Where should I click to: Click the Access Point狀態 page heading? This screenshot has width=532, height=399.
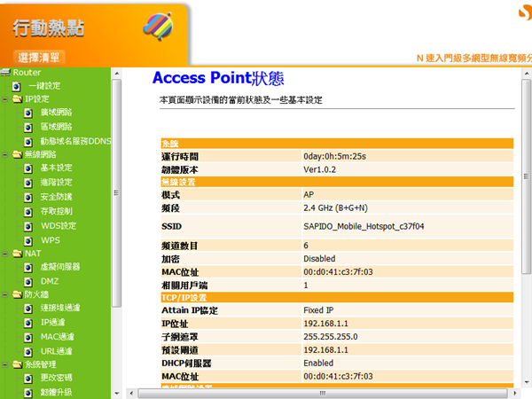click(218, 78)
